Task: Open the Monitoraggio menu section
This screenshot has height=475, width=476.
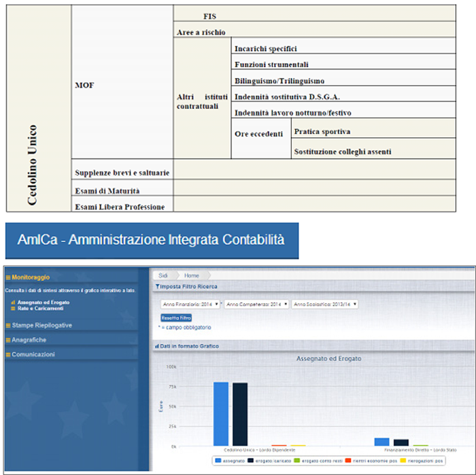Action: coord(31,277)
